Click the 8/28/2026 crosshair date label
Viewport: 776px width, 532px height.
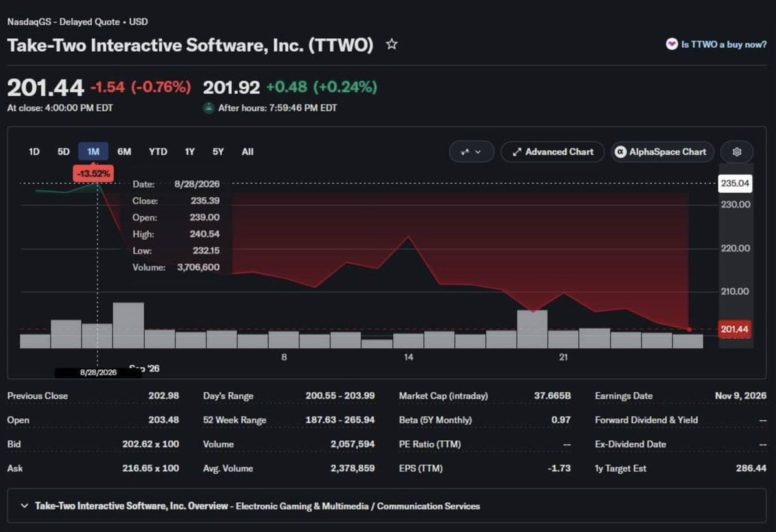coord(98,373)
